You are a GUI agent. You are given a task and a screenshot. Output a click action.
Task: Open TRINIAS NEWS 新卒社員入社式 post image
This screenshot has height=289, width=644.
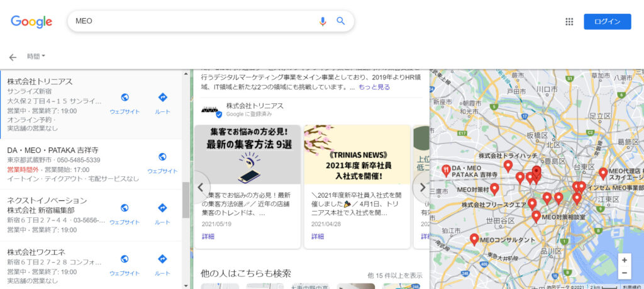(357, 154)
